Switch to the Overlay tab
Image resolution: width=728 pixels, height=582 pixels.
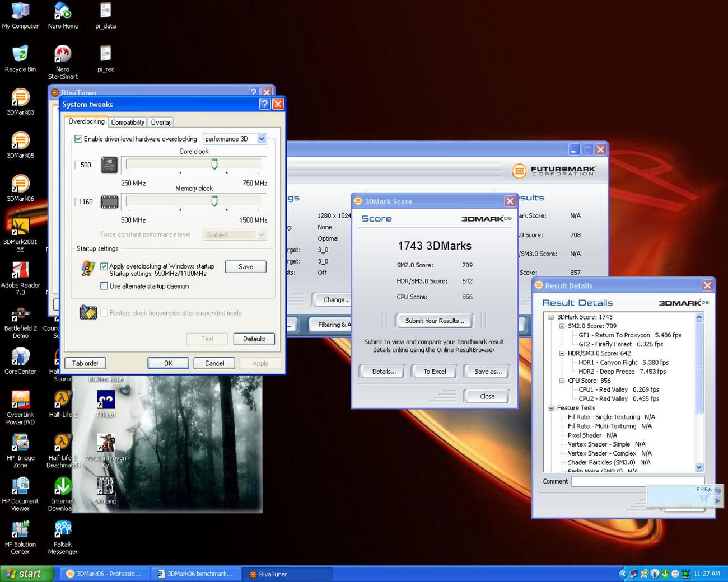161,123
